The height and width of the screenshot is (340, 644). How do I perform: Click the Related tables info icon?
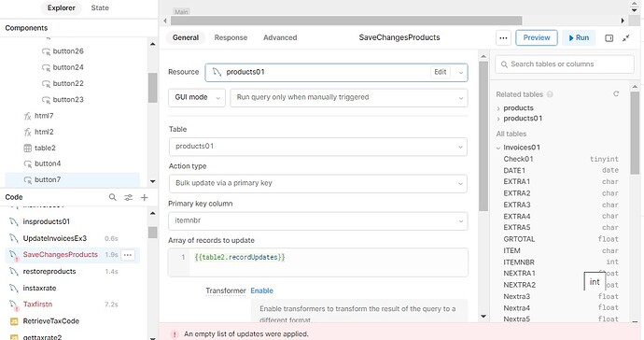[550, 94]
